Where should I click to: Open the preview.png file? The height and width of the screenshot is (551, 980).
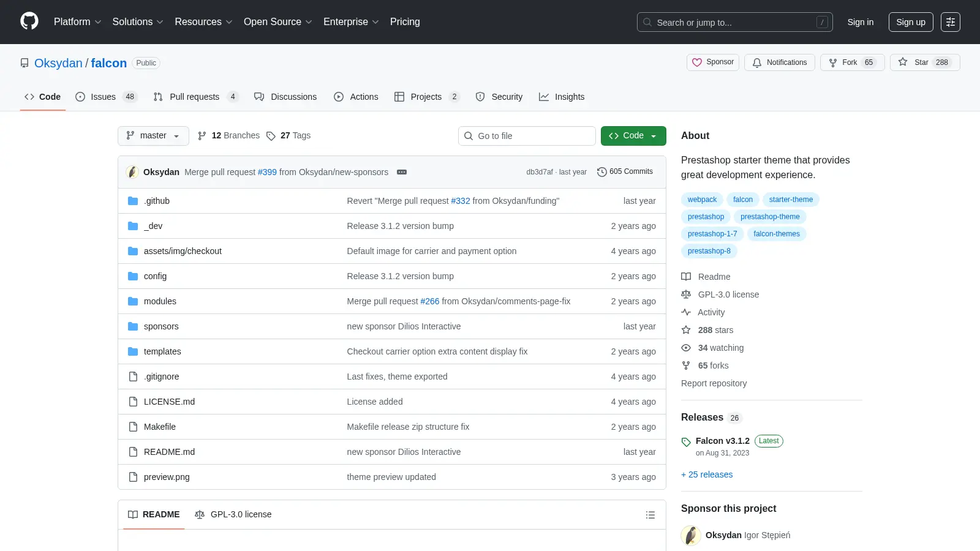(167, 477)
